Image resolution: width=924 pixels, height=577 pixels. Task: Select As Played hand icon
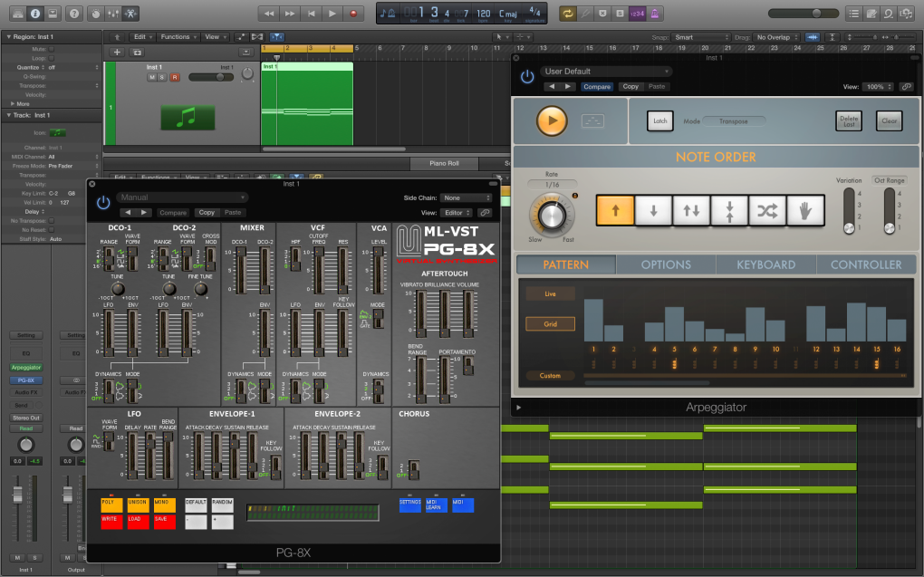pos(805,210)
